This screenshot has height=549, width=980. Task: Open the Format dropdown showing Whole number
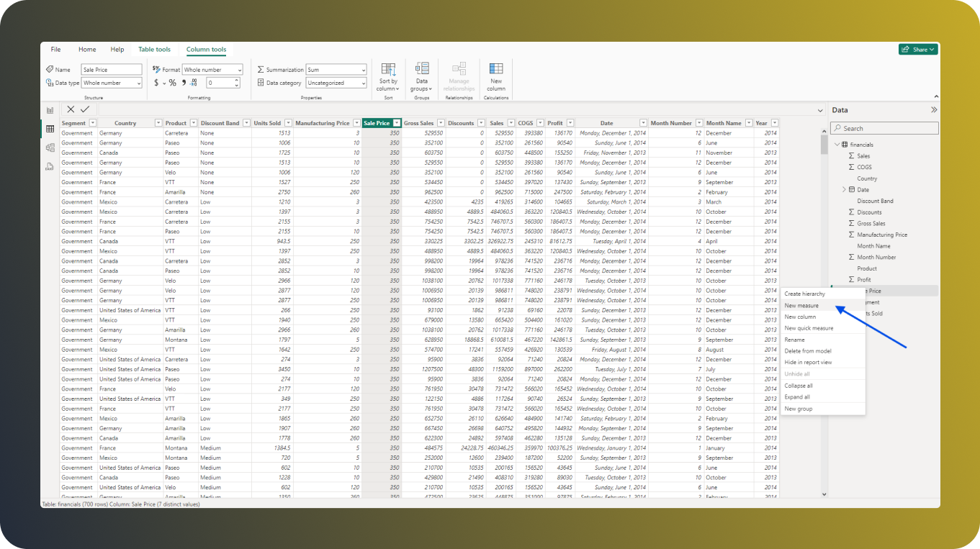[212, 69]
